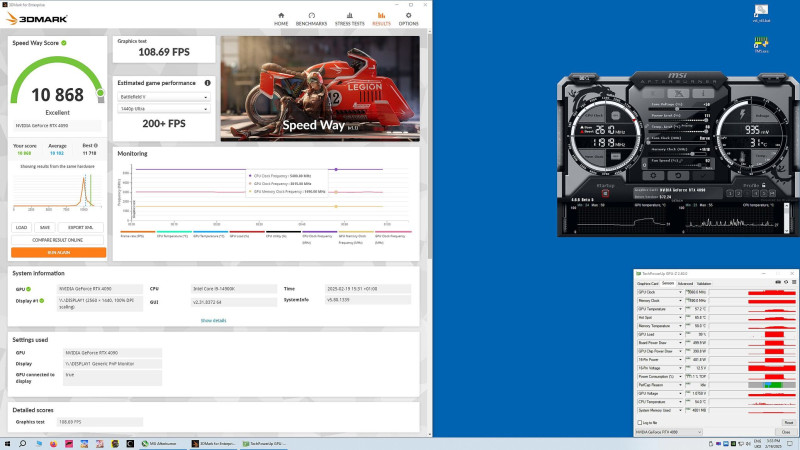Toggle Afterburner apply at Startup button

(x=606, y=193)
